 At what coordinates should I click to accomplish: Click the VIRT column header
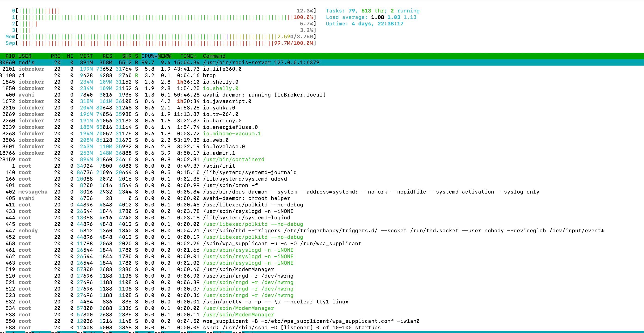click(x=86, y=56)
